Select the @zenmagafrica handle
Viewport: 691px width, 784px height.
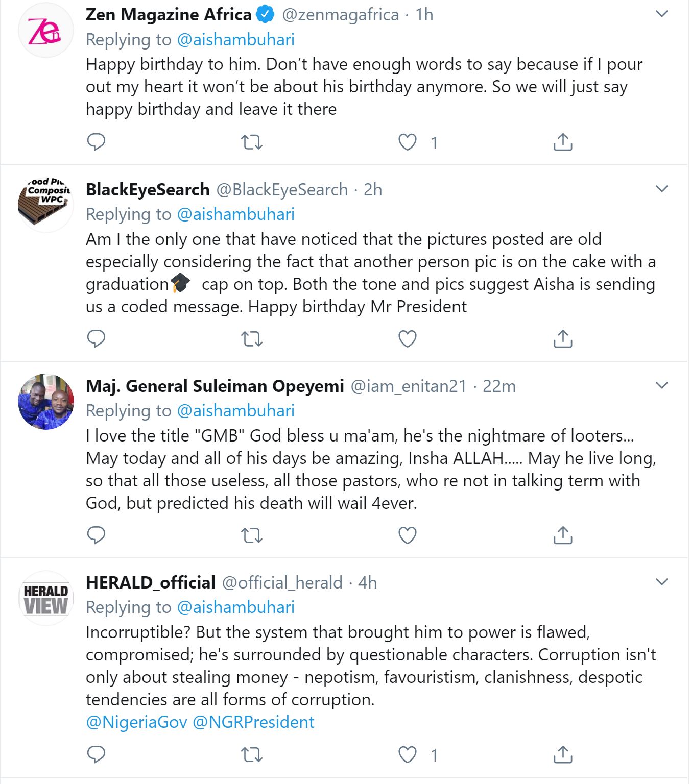pyautogui.click(x=340, y=14)
